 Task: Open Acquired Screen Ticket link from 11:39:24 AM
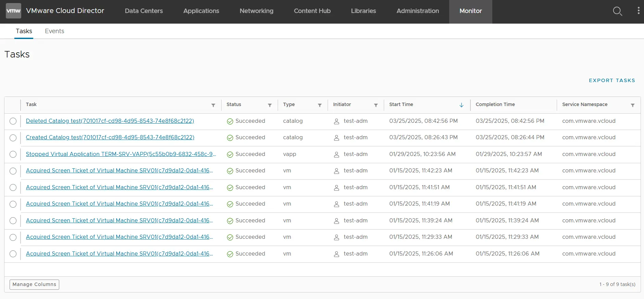click(x=119, y=221)
